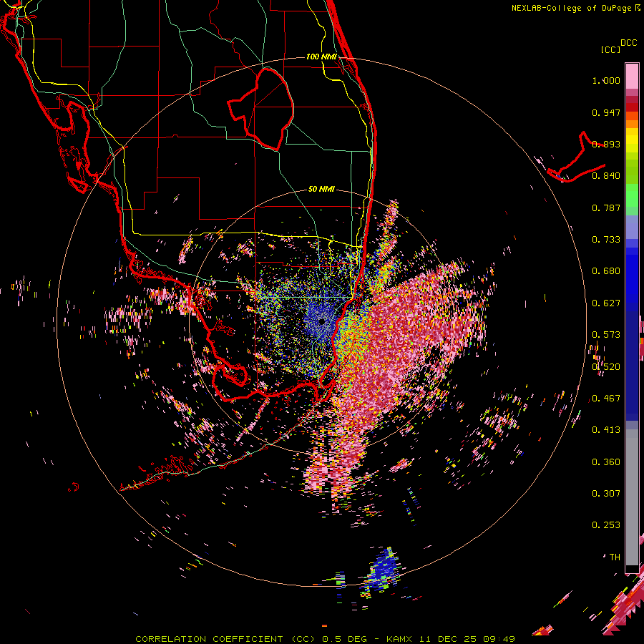Click the 0.627 scale value
Viewport: 644px width, 644px height.
point(606,303)
